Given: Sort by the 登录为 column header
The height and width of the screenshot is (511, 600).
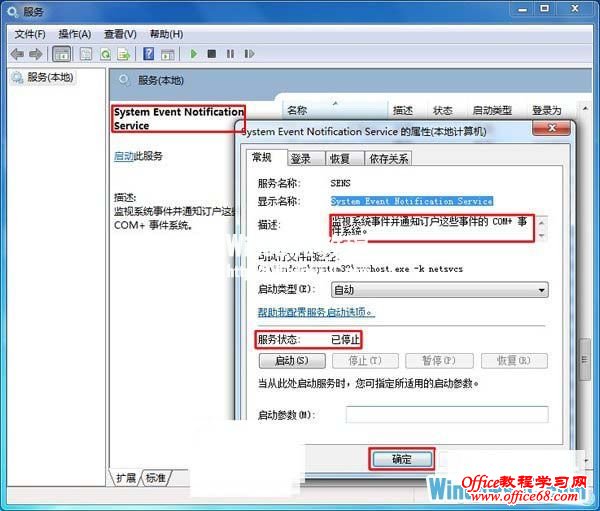Looking at the screenshot, I should pos(551,111).
